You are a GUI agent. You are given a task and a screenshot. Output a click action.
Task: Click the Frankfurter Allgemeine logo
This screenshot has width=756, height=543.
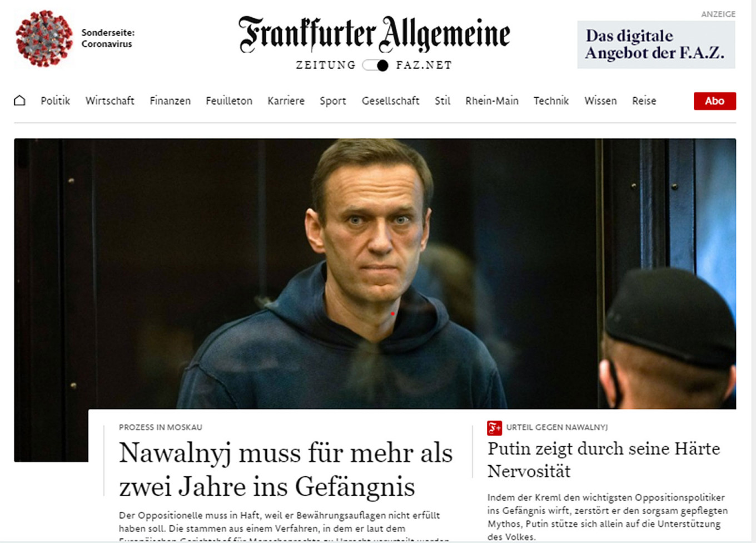374,34
